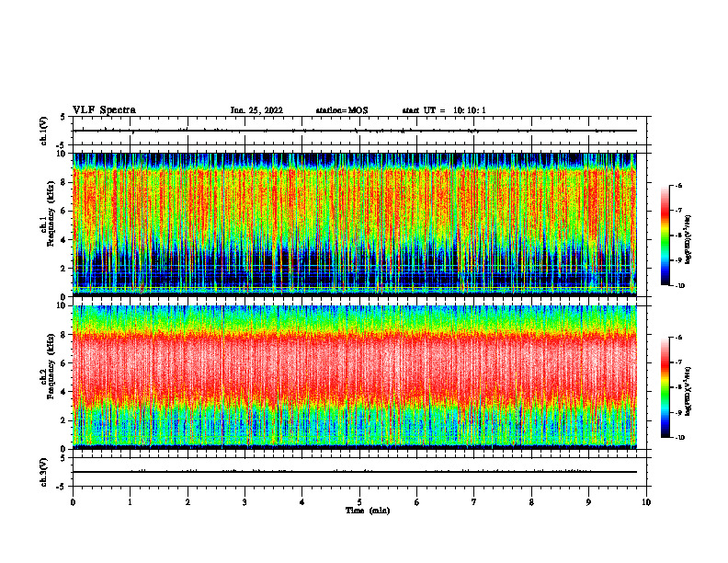Click the "4" minute tick on time axis
The height and width of the screenshot is (563, 728).
(302, 502)
